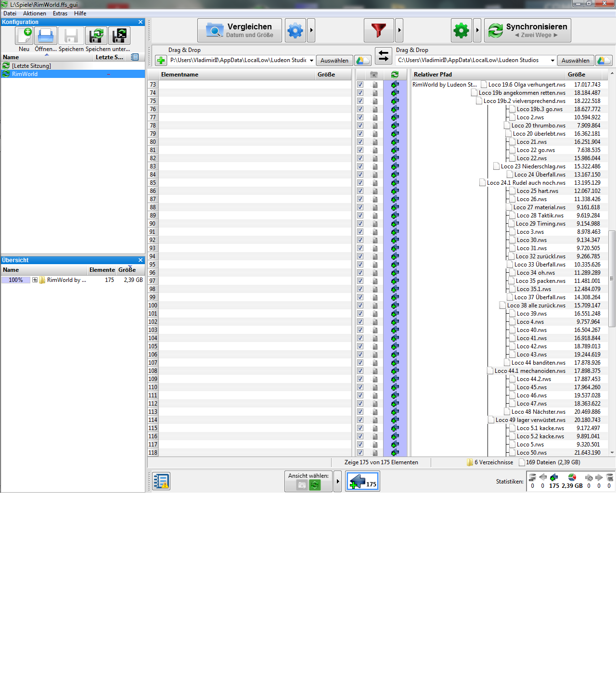Click the left Auswählen button
616x700 pixels.
334,60
